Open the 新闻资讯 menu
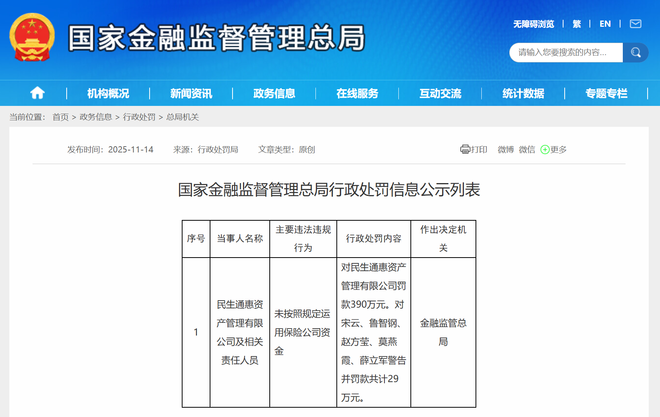660x417 pixels. pos(191,93)
